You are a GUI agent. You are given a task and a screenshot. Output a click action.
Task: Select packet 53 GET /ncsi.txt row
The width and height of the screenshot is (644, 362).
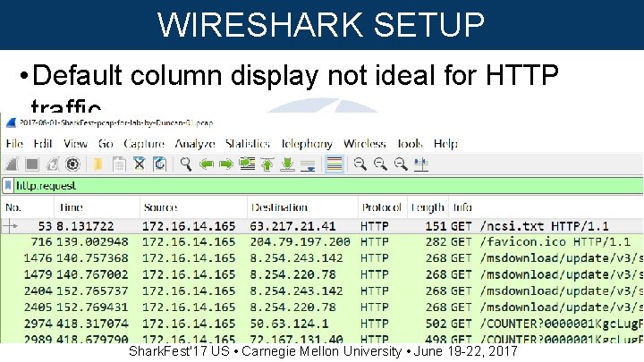[x=322, y=226]
